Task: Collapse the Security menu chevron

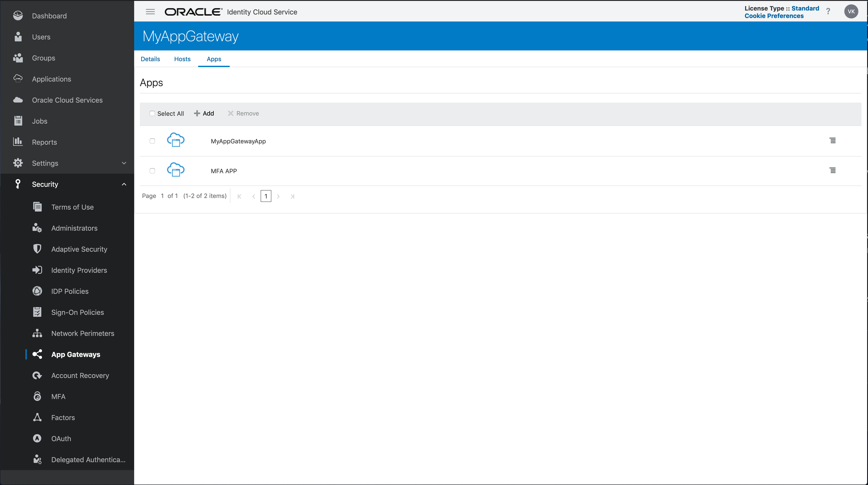Action: point(124,184)
